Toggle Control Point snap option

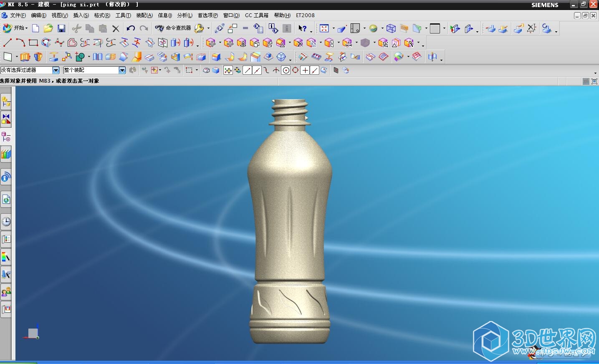[x=266, y=71]
